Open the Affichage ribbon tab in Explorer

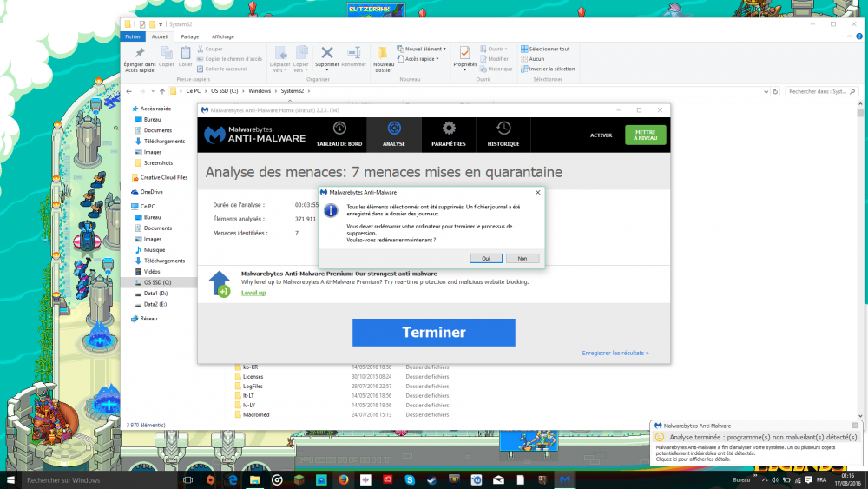click(x=223, y=36)
